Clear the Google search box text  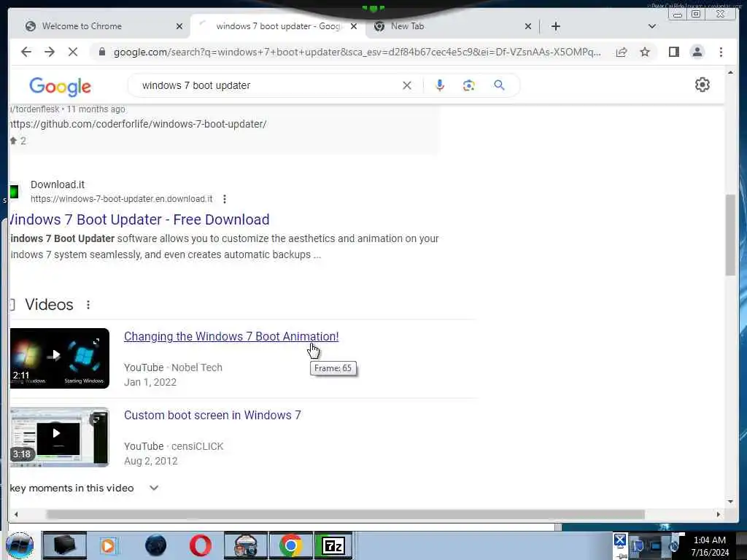point(407,86)
